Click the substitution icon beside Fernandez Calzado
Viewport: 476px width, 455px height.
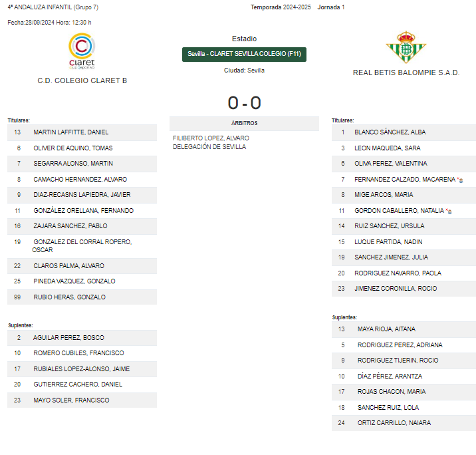460,180
